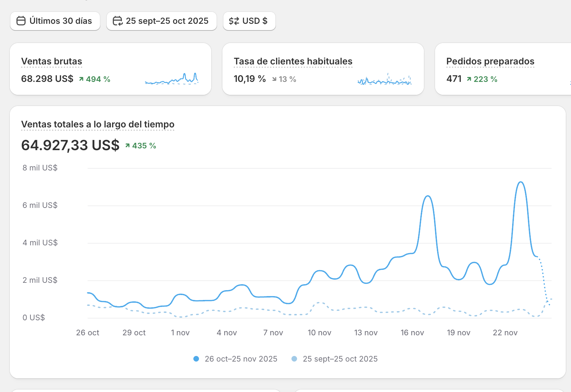Click the 13 % decrease indicator
This screenshot has height=392, width=571.
click(x=284, y=79)
